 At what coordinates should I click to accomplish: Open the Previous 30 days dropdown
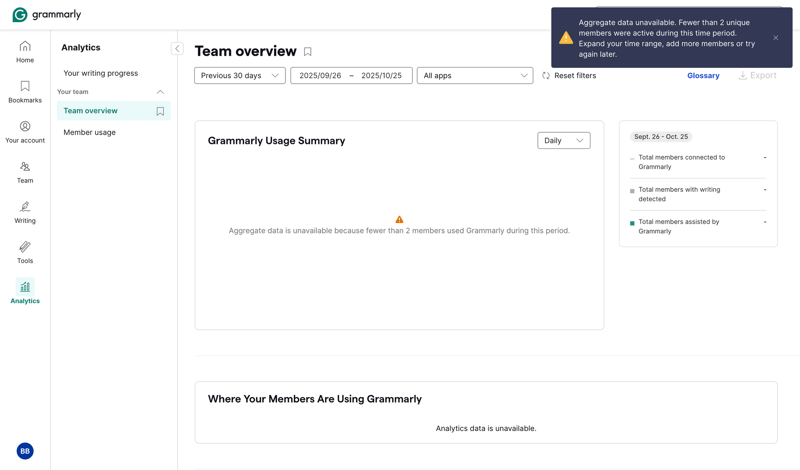(x=240, y=76)
